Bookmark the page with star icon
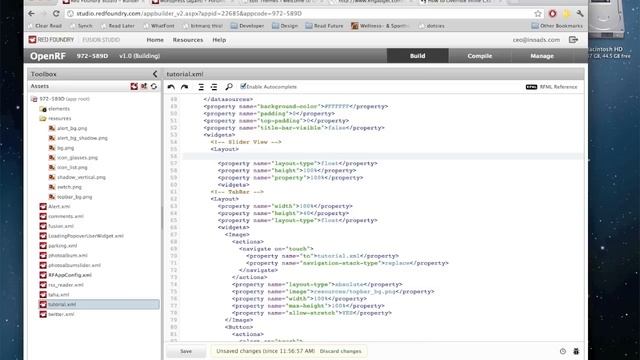 [x=538, y=14]
